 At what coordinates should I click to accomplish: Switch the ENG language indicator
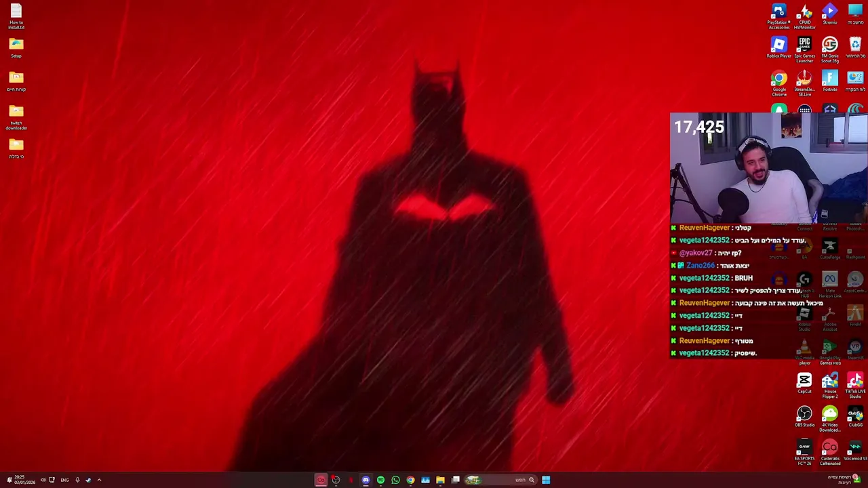pyautogui.click(x=64, y=480)
